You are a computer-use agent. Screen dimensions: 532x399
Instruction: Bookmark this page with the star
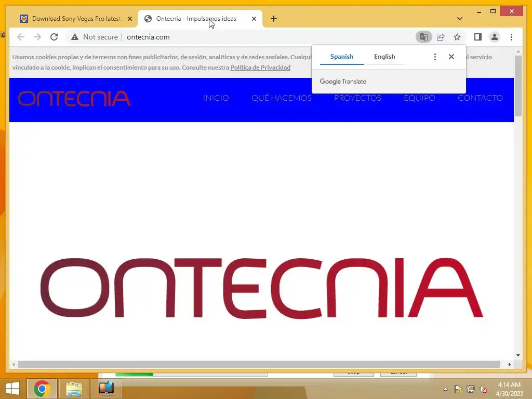click(457, 37)
